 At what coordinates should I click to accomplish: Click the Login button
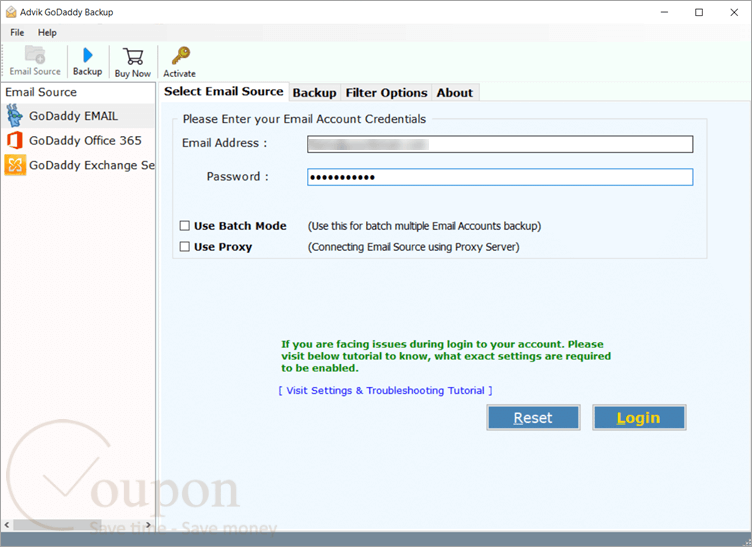pyautogui.click(x=639, y=418)
